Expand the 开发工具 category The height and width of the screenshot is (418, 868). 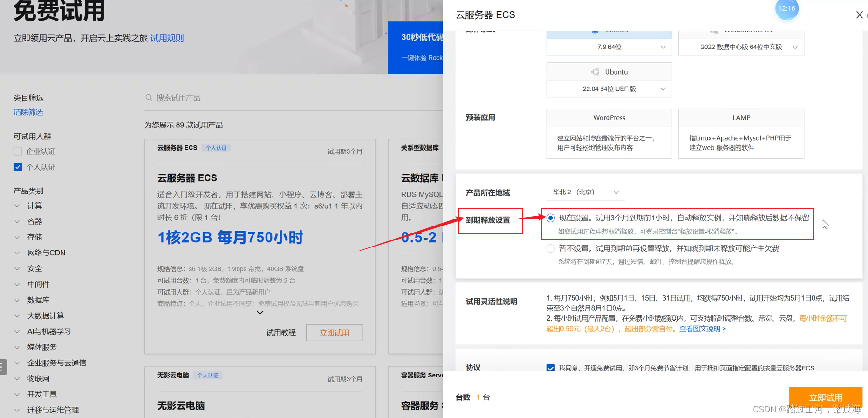[x=17, y=394]
